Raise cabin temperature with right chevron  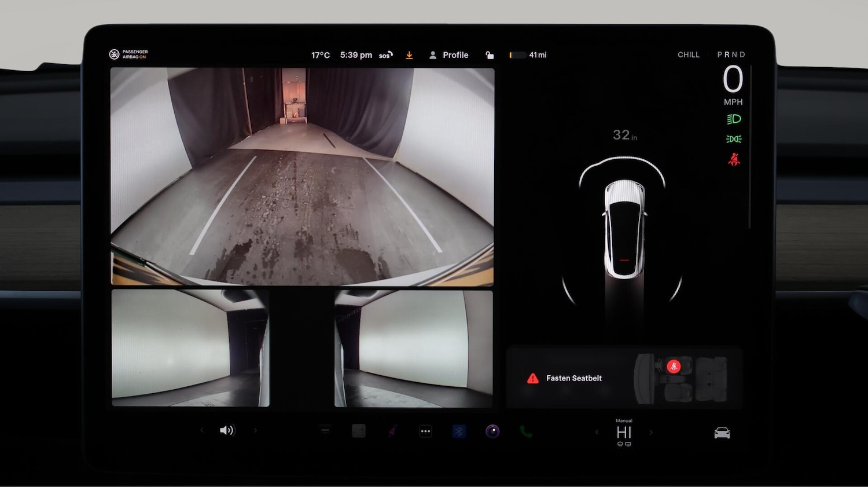[x=651, y=432]
